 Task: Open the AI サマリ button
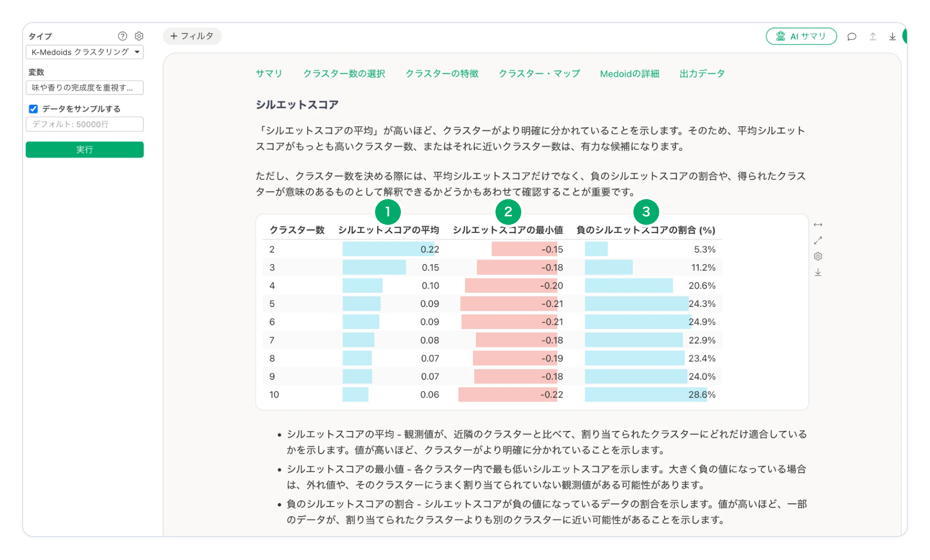click(x=801, y=36)
